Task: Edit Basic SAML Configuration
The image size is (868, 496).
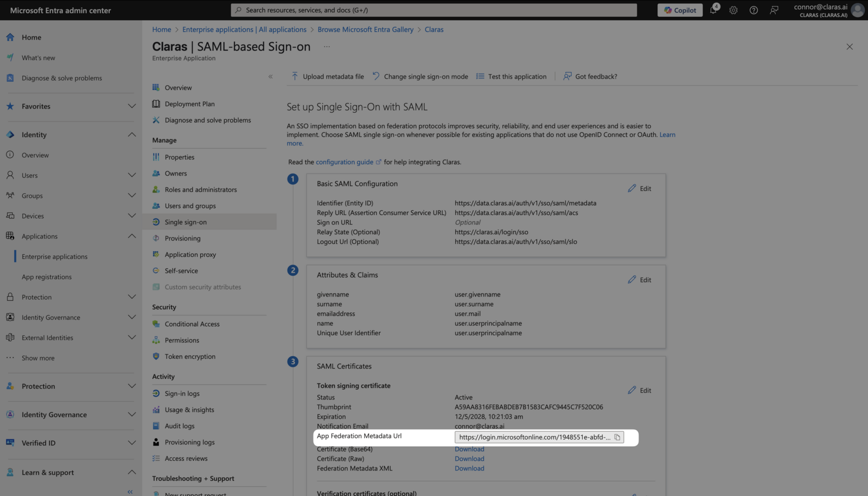Action: pos(640,188)
